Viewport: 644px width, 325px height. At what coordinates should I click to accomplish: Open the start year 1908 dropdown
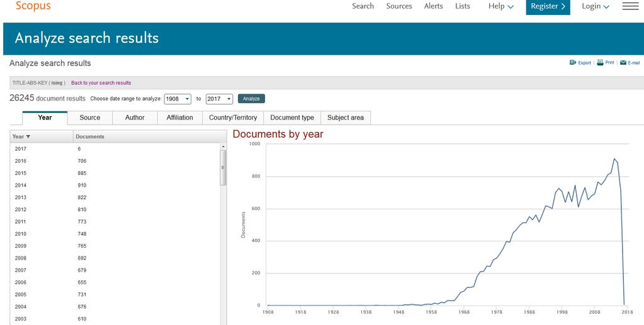[178, 99]
